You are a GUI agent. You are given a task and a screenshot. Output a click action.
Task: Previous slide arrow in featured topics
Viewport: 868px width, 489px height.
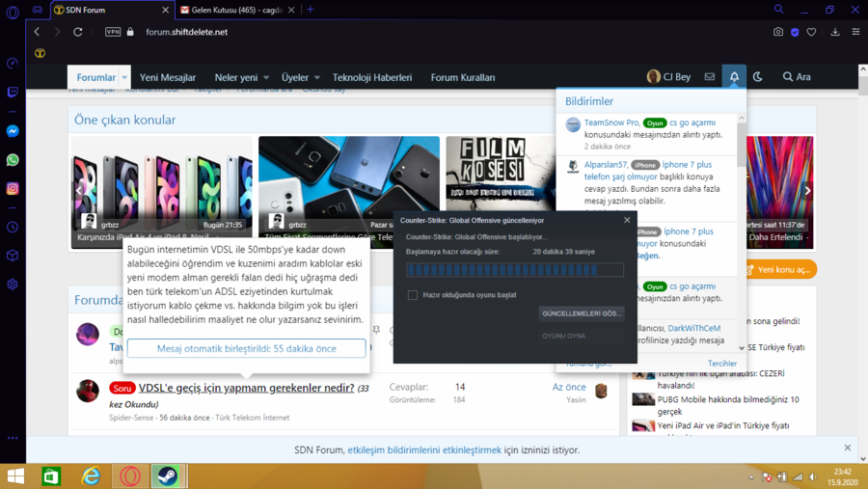pos(79,191)
